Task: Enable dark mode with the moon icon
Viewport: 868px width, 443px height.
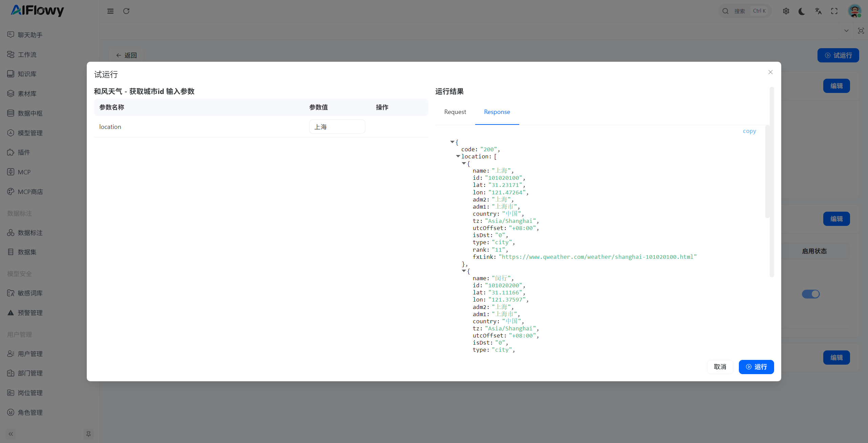Action: point(801,11)
